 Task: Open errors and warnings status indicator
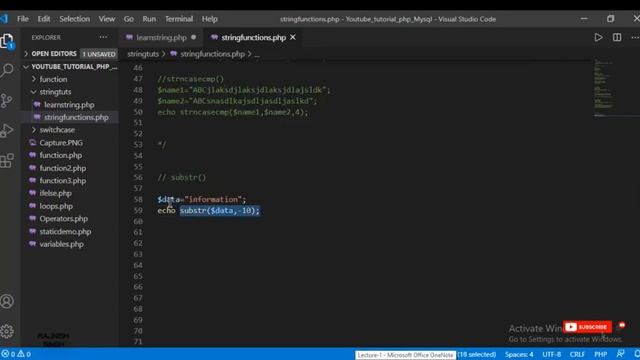tap(16, 354)
